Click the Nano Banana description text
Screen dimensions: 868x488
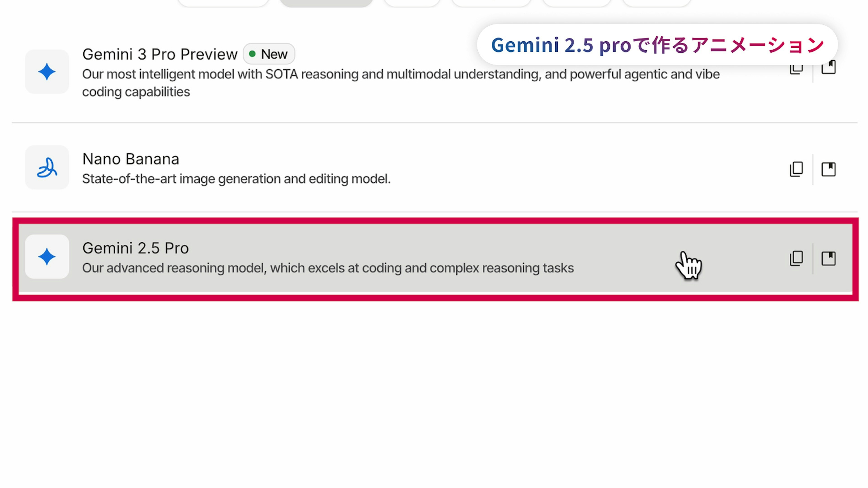pyautogui.click(x=236, y=179)
